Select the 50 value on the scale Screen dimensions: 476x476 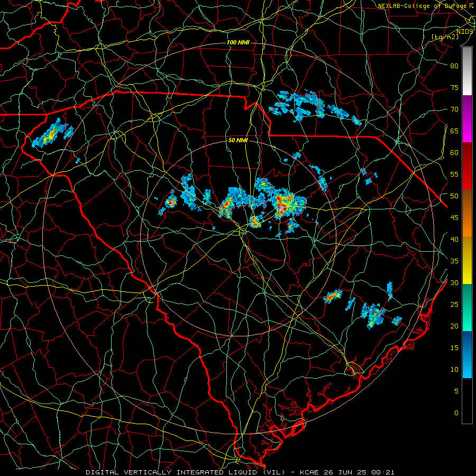(454, 196)
